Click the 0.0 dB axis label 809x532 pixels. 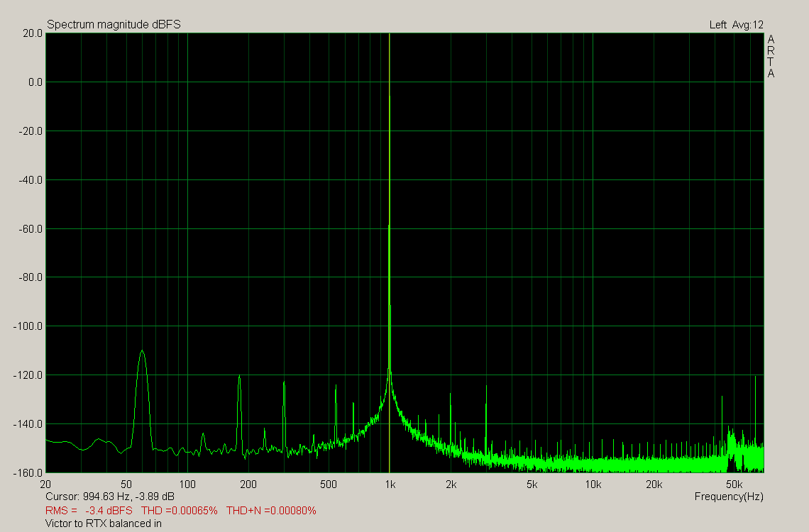pos(35,82)
